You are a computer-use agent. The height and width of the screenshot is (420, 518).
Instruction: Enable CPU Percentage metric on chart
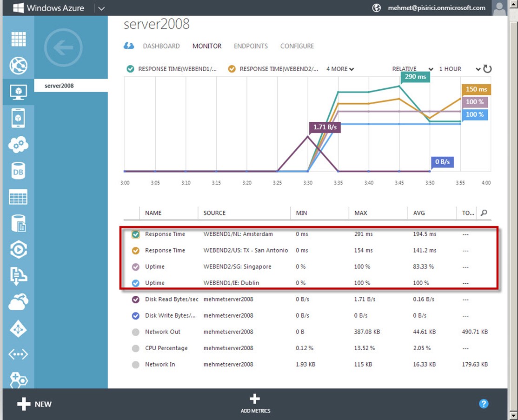click(x=136, y=348)
